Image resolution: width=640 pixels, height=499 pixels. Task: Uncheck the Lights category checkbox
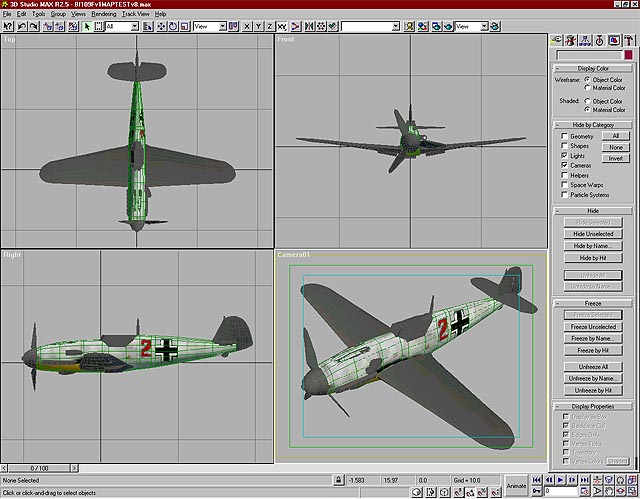[564, 155]
